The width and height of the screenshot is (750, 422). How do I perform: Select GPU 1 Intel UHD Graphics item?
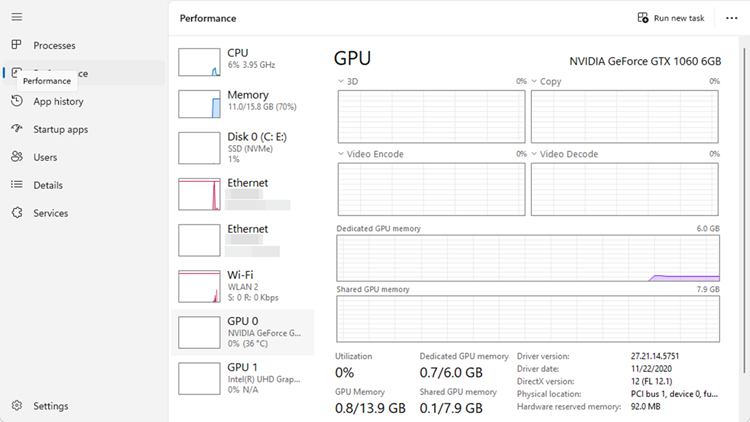point(243,378)
